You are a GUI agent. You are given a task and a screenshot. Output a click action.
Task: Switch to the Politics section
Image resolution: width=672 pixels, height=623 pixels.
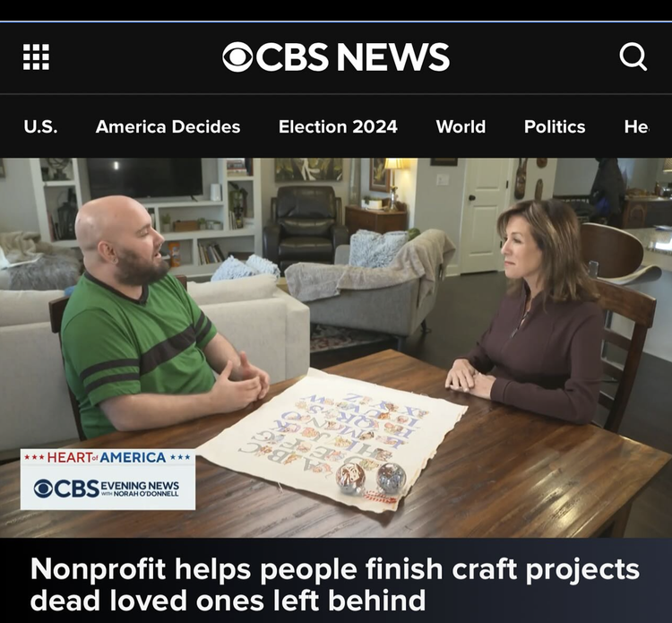pyautogui.click(x=555, y=126)
